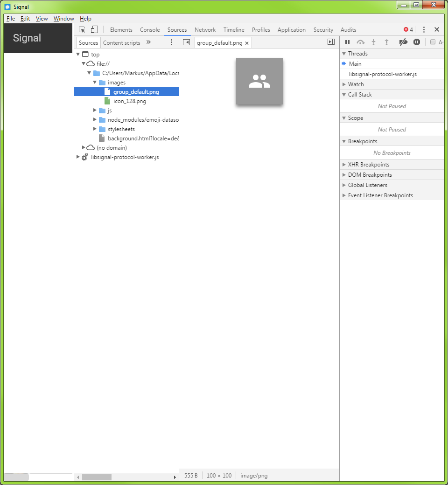This screenshot has width=448, height=485.
Task: Show more navigator tabs with the chevron
Action: click(x=148, y=42)
